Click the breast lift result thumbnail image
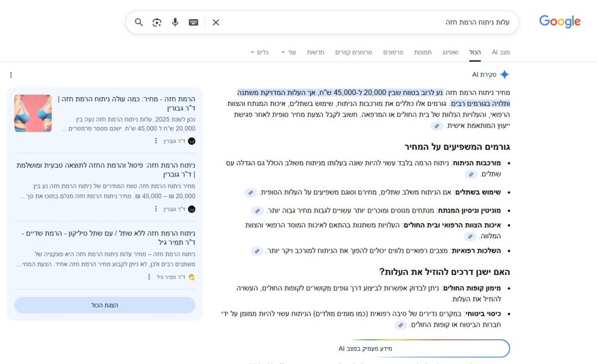Image resolution: width=597 pixels, height=364 pixels. (x=33, y=114)
